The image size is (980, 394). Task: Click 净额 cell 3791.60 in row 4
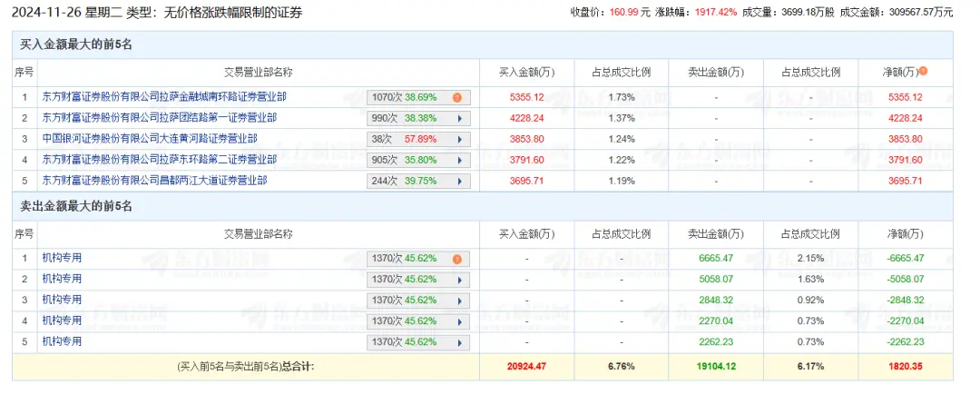(906, 160)
